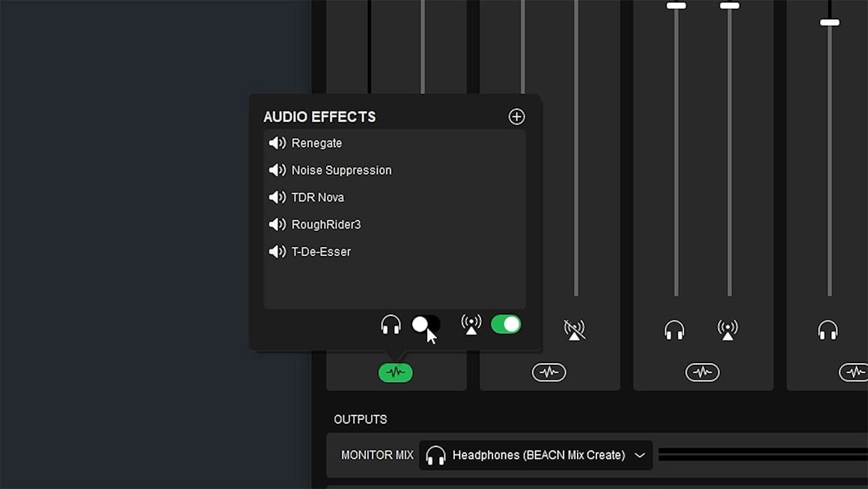
Task: Click the broadcast icon on the third channel
Action: pyautogui.click(x=727, y=329)
